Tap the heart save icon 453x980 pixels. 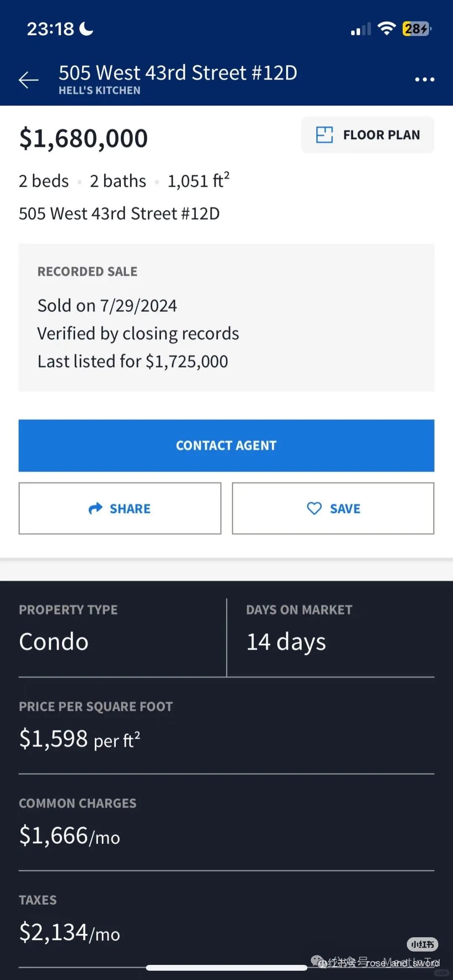point(314,508)
